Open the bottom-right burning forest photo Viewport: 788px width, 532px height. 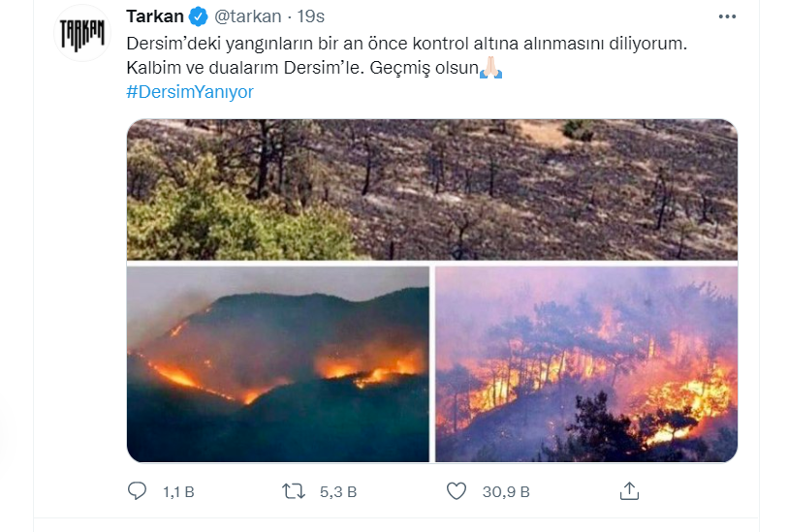pyautogui.click(x=586, y=363)
